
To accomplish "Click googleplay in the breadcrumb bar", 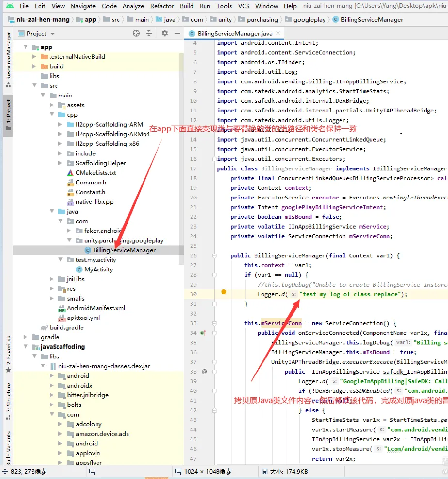I will pos(309,20).
